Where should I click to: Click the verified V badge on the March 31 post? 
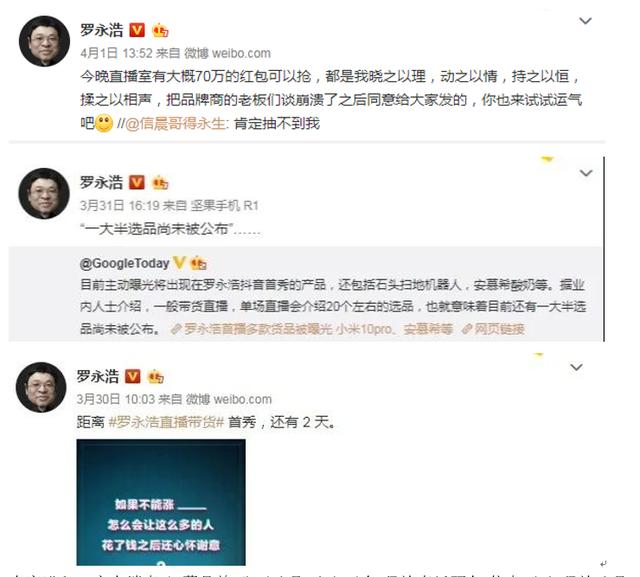point(137,182)
